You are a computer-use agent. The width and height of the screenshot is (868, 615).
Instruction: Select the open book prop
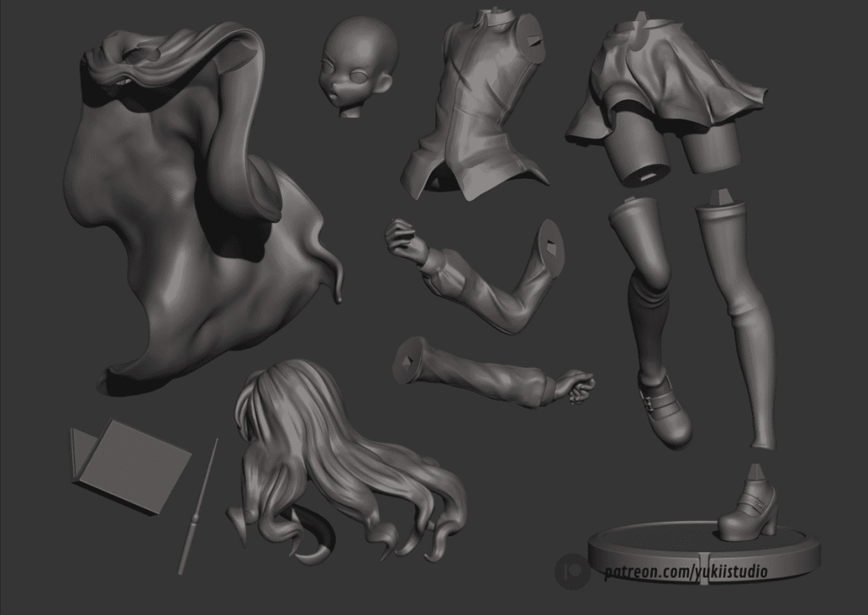pos(130,466)
